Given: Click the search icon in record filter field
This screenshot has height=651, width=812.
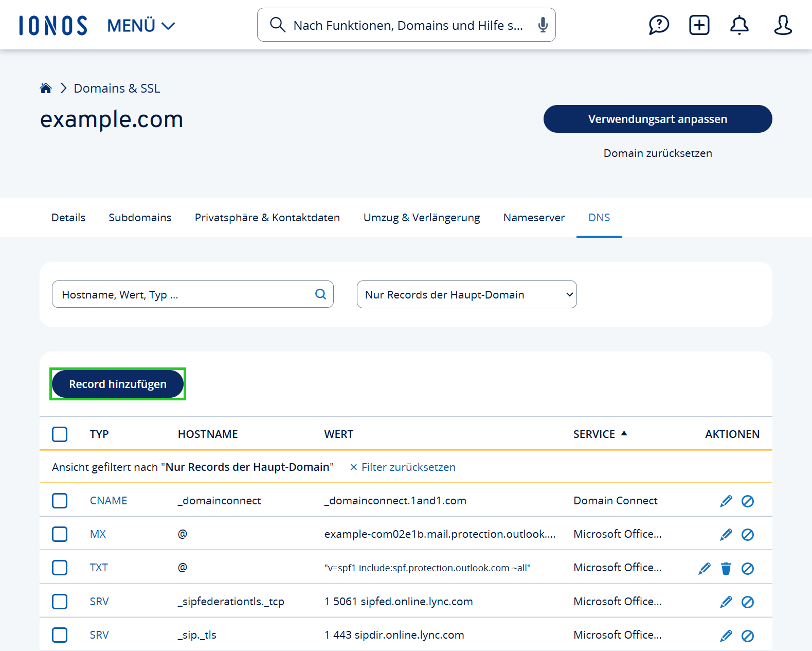Looking at the screenshot, I should click(x=320, y=294).
